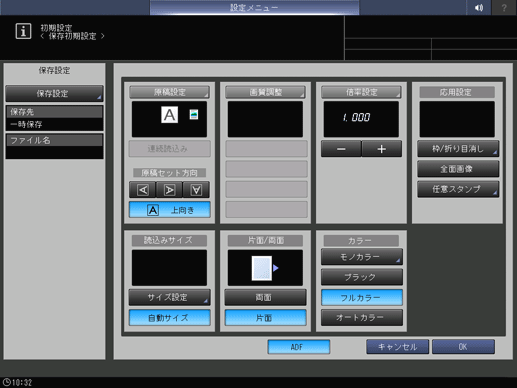
Task: Open 枠/折り目消し erase settings
Action: click(458, 149)
